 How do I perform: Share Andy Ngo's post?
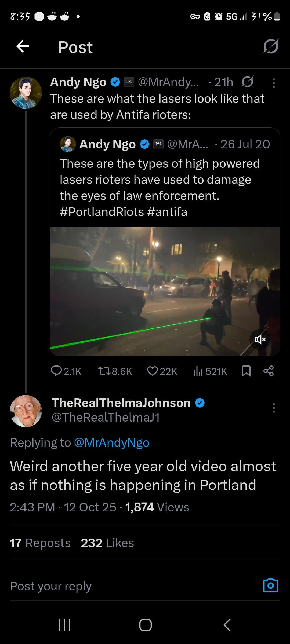tap(269, 371)
